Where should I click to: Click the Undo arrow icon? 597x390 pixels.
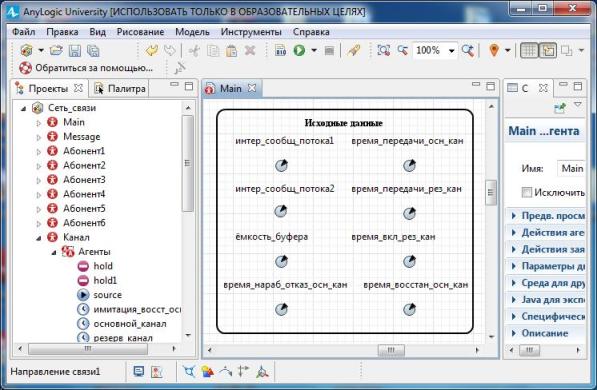click(152, 50)
